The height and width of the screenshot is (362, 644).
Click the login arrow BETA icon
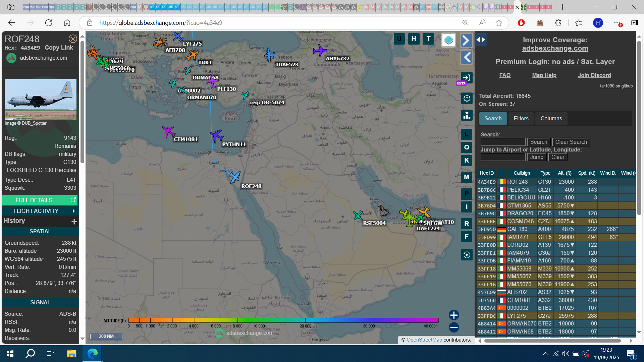[x=467, y=78]
